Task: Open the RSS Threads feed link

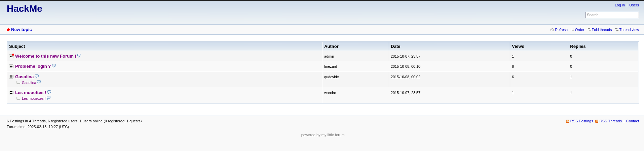Action: pyautogui.click(x=611, y=121)
